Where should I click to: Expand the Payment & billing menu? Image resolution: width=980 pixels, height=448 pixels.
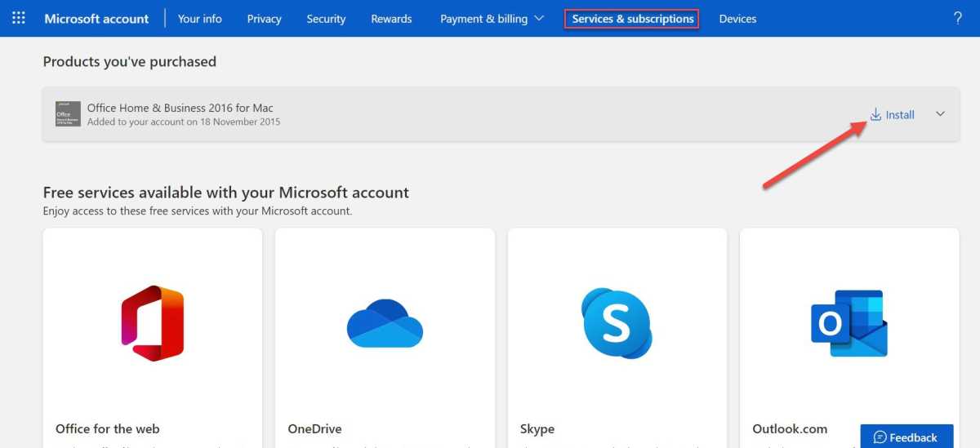pyautogui.click(x=492, y=19)
